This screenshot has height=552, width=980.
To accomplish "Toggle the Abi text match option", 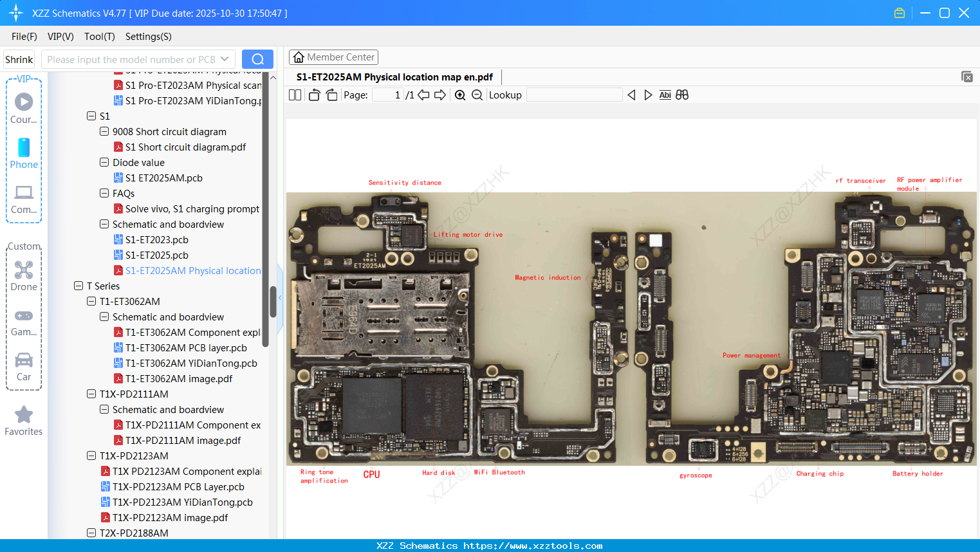I will (x=664, y=95).
